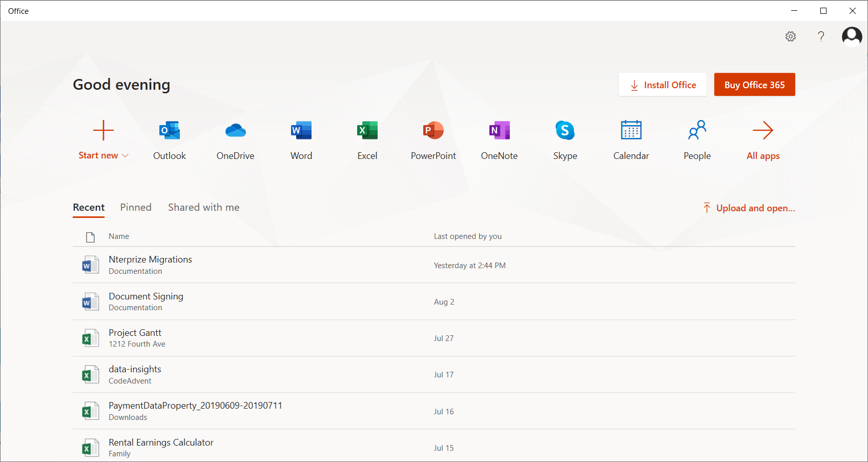Click the Start new plus icon
Viewport: 868px width, 462px height.
104,130
